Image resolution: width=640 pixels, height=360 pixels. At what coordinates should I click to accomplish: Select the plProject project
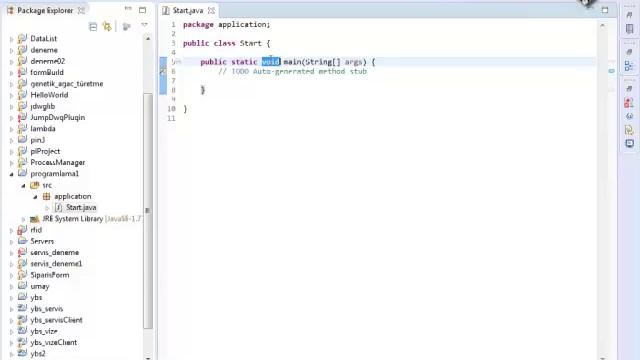pos(45,151)
